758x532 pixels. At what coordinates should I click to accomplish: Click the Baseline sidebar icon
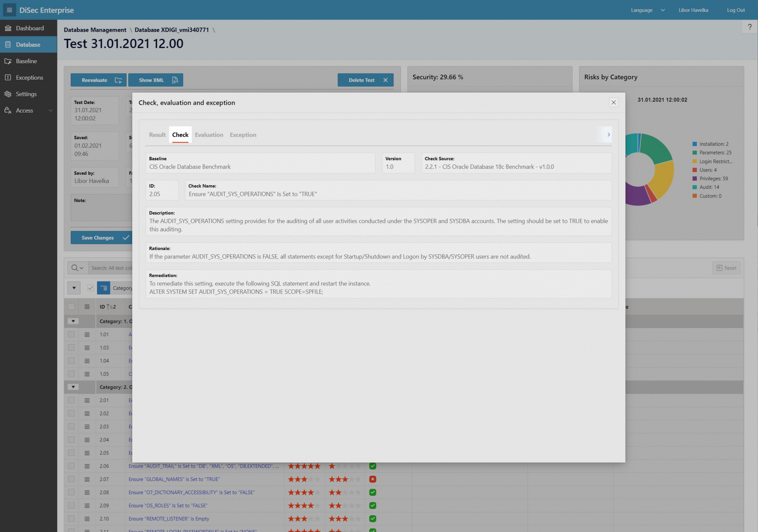[8, 61]
